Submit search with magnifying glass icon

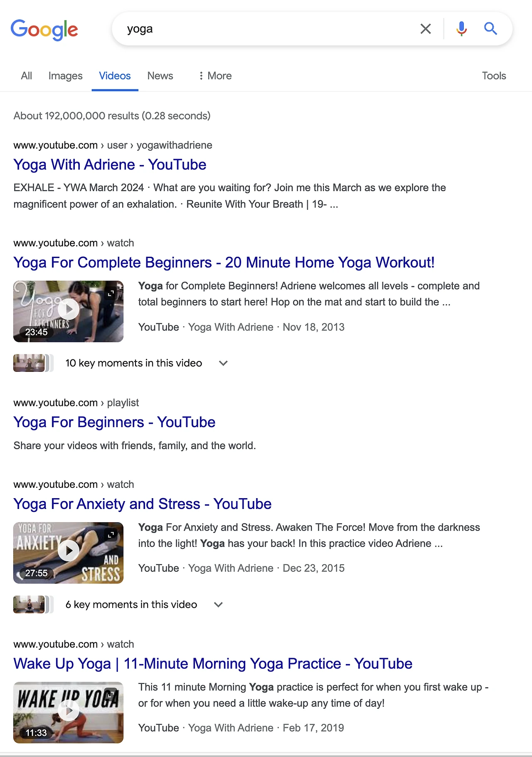(x=490, y=29)
